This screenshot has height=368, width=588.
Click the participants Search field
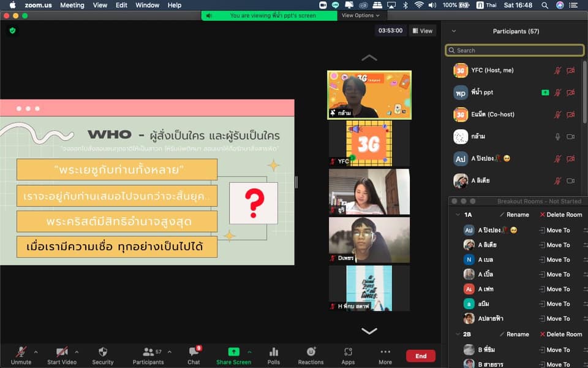point(514,50)
